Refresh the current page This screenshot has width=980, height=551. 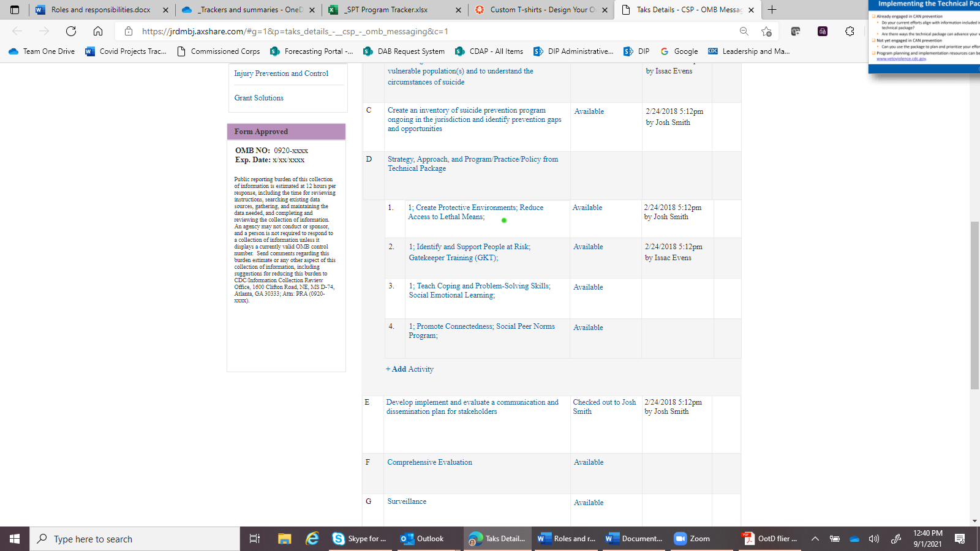click(x=71, y=31)
